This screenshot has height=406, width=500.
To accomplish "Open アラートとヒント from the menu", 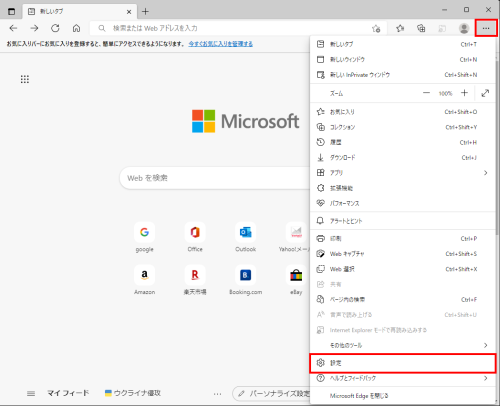I will [402, 221].
